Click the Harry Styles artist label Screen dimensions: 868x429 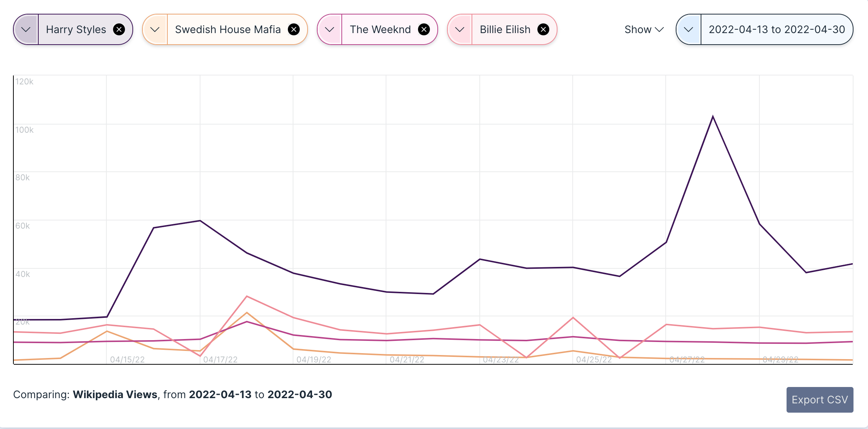(x=76, y=29)
